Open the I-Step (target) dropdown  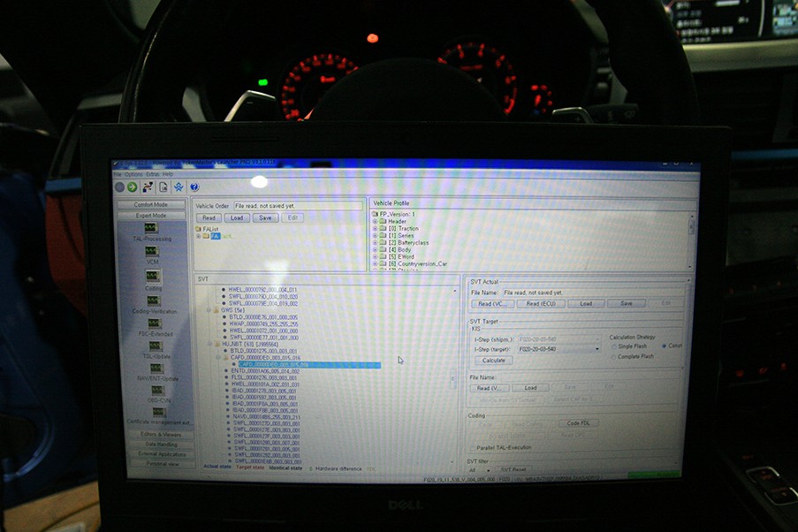(598, 349)
